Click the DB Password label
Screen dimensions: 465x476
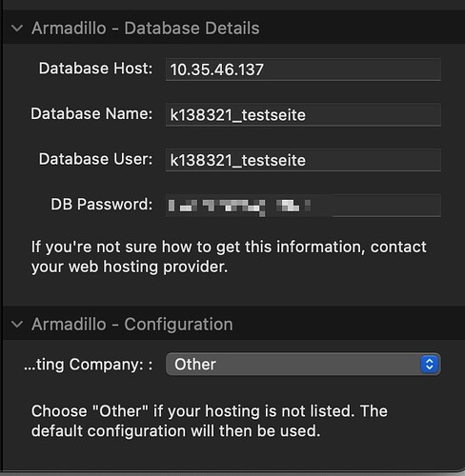[x=102, y=205]
